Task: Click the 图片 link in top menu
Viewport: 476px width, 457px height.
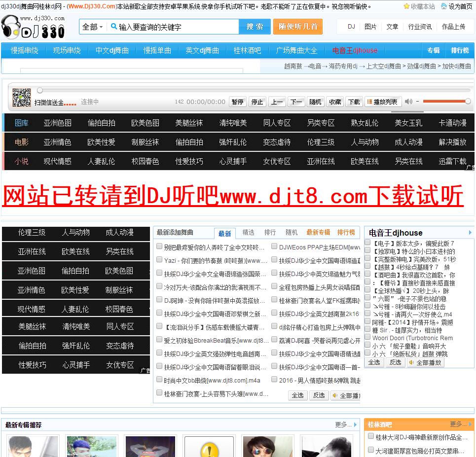Action: [370, 27]
